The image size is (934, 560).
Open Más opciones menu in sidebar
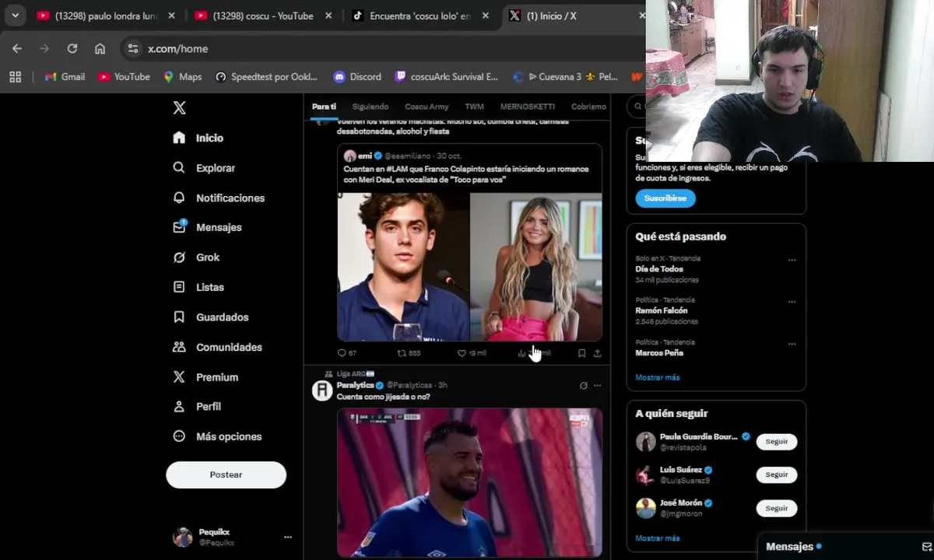[217, 436]
